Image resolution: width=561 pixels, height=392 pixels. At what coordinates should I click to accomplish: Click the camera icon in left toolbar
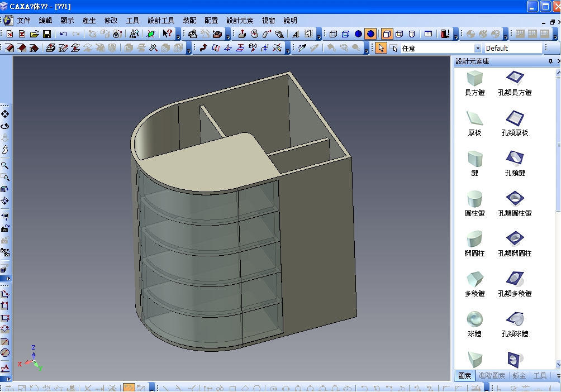point(5,228)
